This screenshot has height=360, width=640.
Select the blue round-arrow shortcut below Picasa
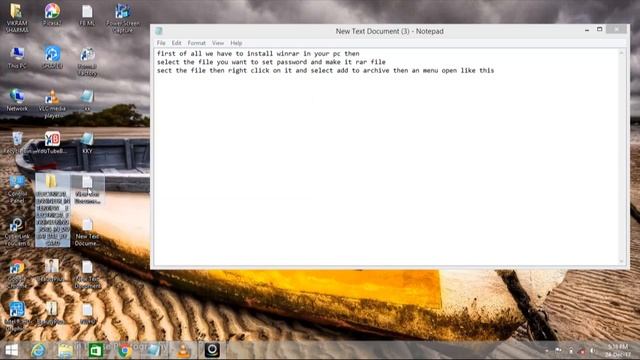click(52, 57)
